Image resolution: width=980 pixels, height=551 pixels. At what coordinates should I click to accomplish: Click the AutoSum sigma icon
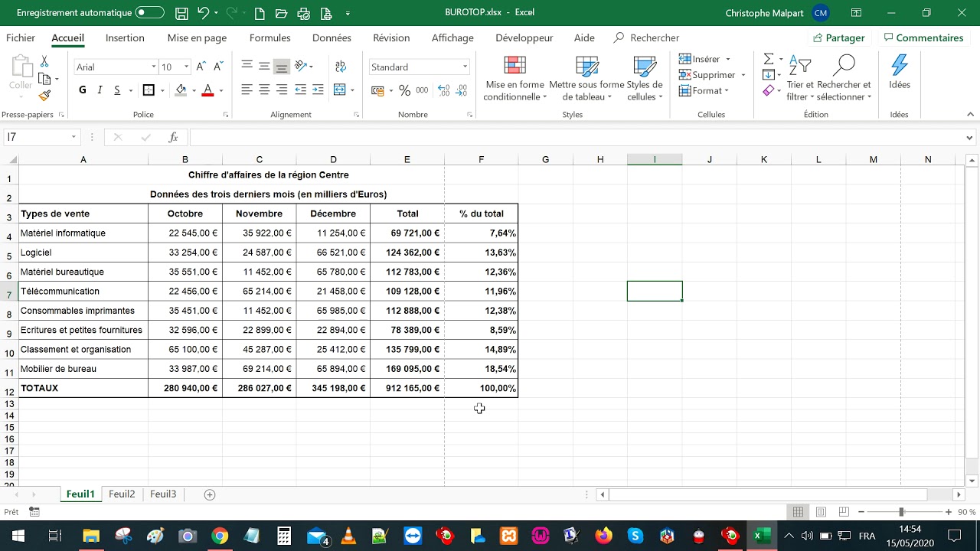tap(769, 59)
